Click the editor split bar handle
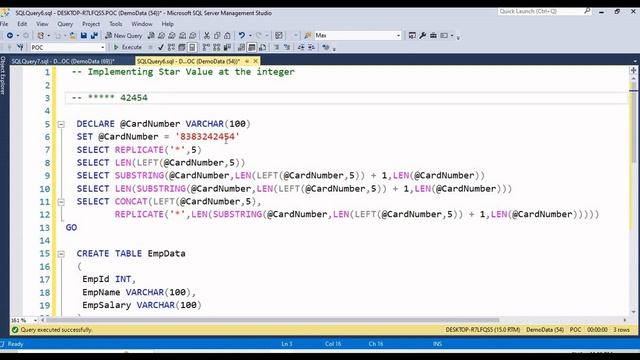 coord(633,70)
